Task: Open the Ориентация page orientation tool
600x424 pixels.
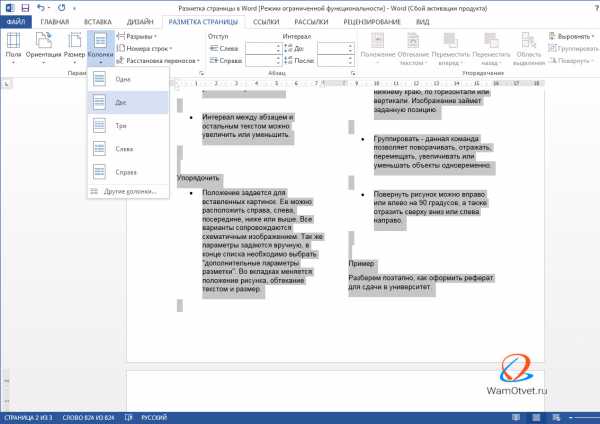Action: pos(43,48)
